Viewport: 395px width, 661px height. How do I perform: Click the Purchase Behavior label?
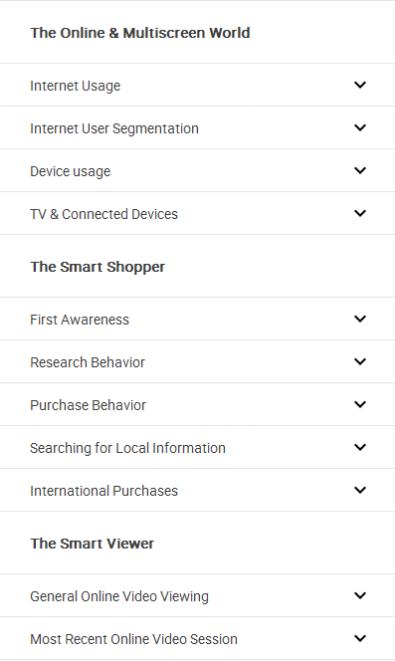pyautogui.click(x=88, y=405)
